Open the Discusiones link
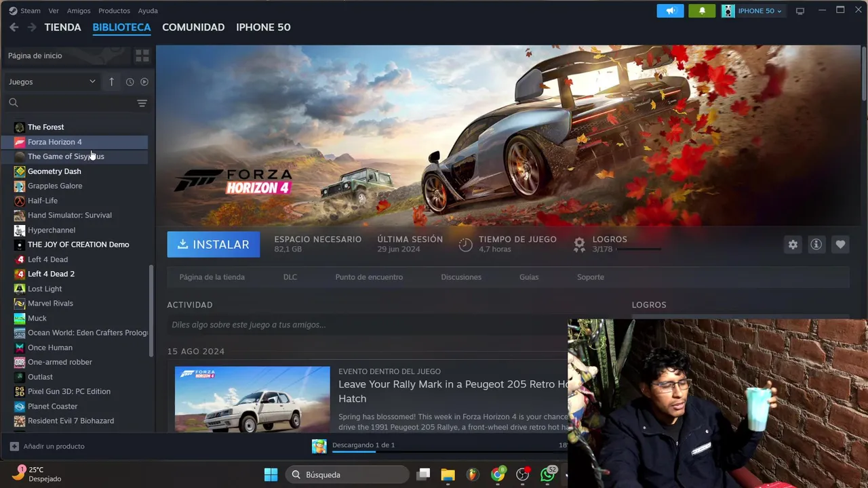 pos(461,277)
